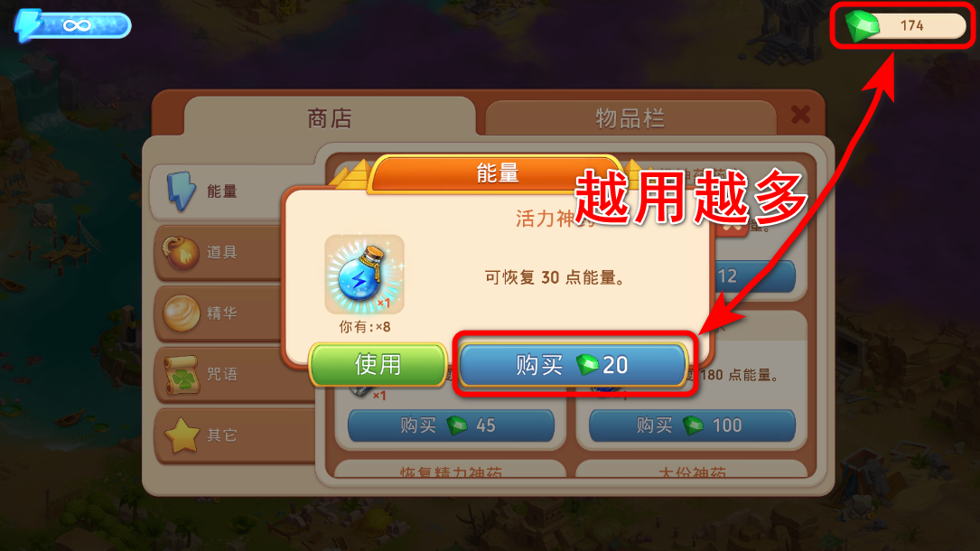
Task: Open the 其它 star category
Action: [182, 434]
